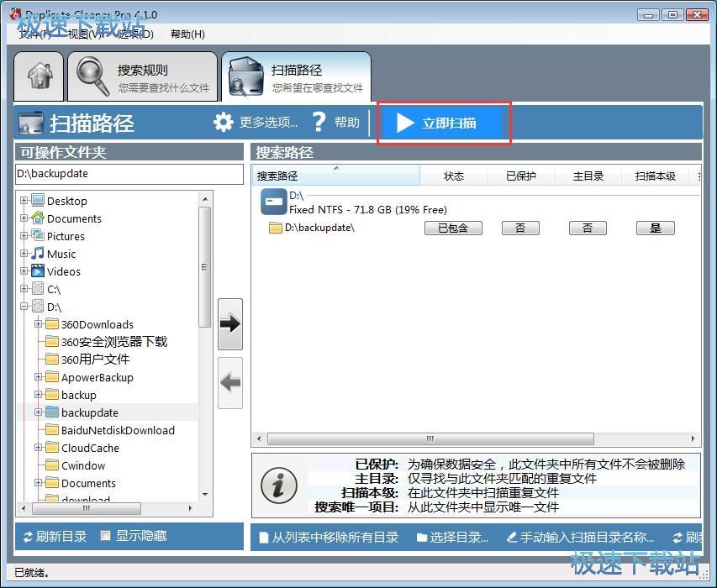Viewport: 717px width, 588px height.
Task: Click the Music note icon
Action: (x=38, y=254)
